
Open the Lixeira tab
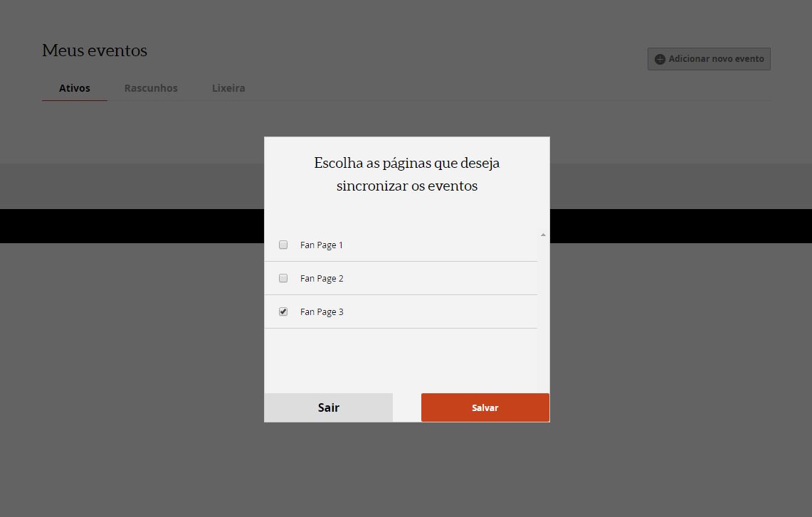[228, 88]
